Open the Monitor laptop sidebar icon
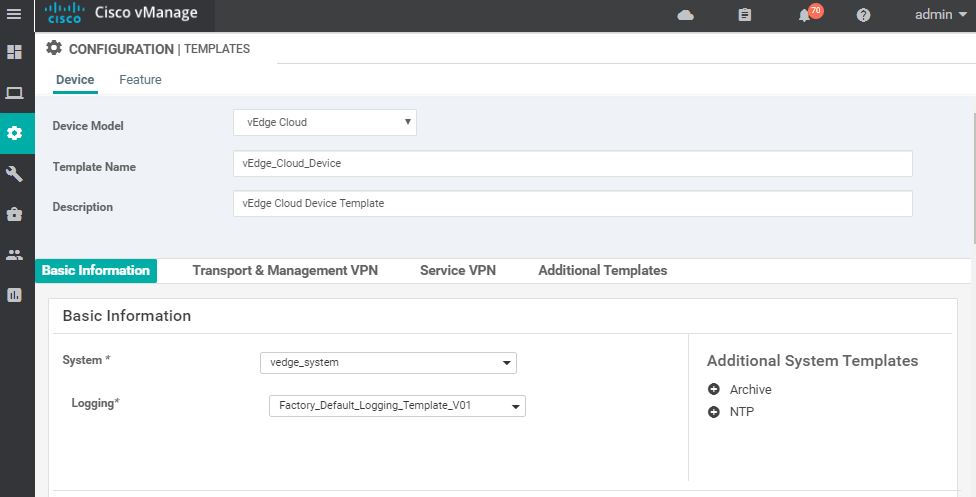The width and height of the screenshot is (976, 497). (14, 93)
